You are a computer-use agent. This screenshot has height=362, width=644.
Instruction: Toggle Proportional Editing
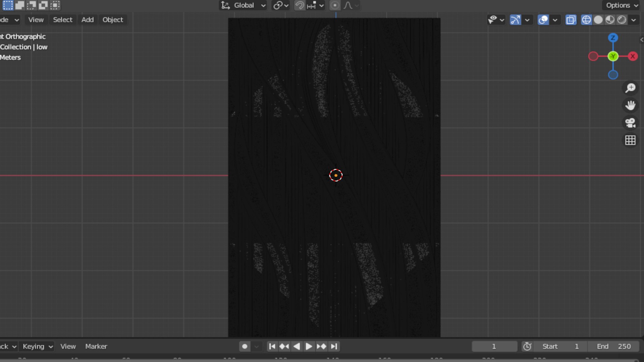point(335,5)
